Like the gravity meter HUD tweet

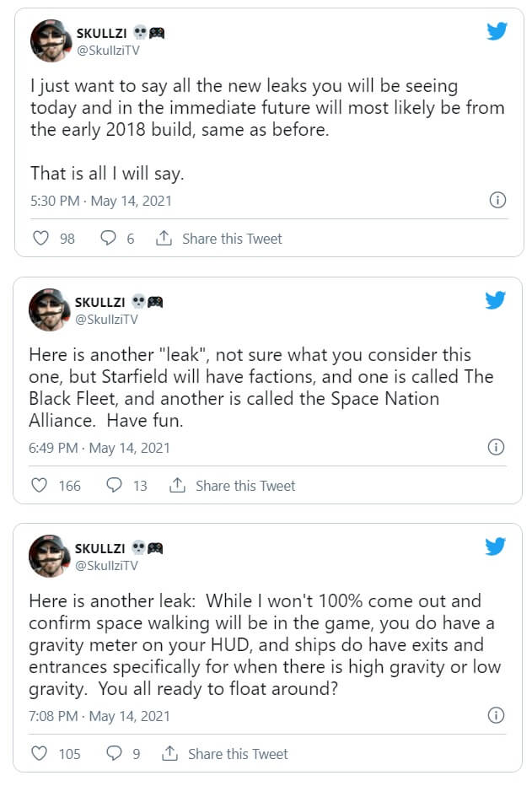click(x=39, y=754)
